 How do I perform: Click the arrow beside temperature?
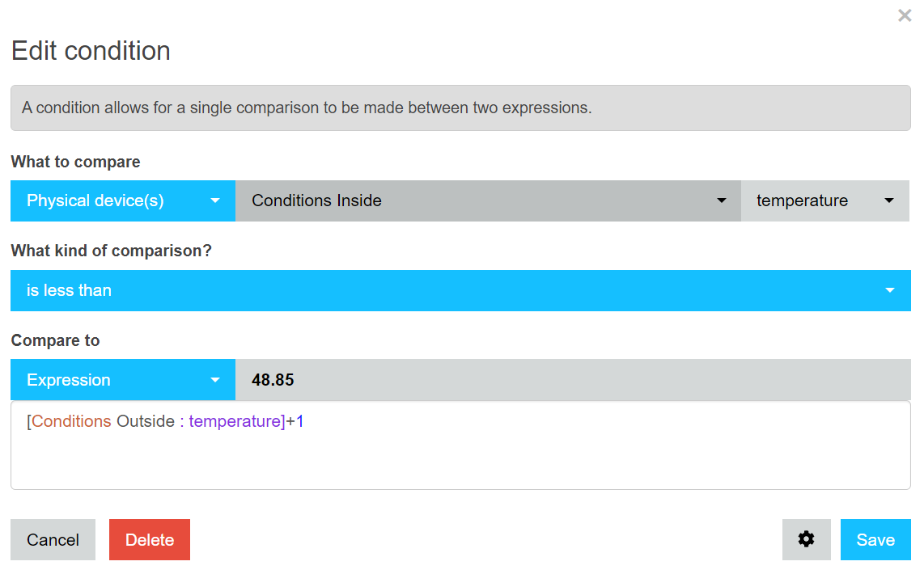click(x=888, y=200)
